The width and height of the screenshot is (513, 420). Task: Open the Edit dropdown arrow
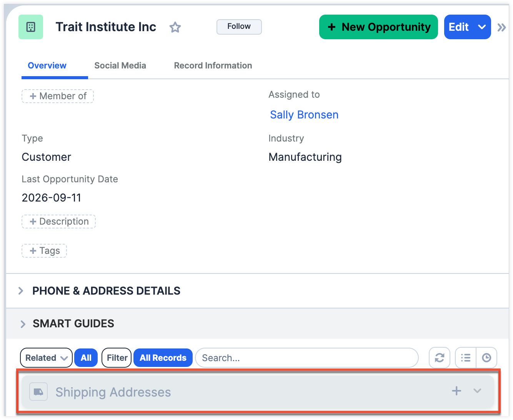482,27
